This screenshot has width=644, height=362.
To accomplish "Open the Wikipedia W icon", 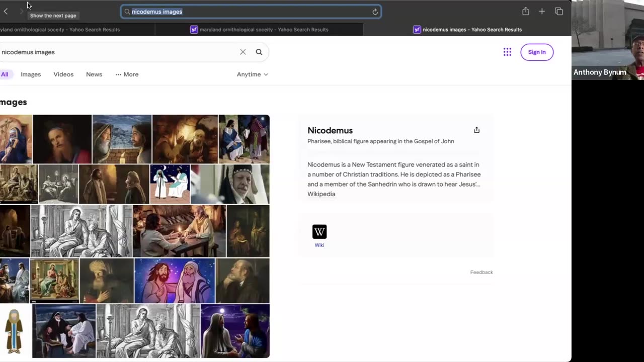I will pyautogui.click(x=319, y=231).
